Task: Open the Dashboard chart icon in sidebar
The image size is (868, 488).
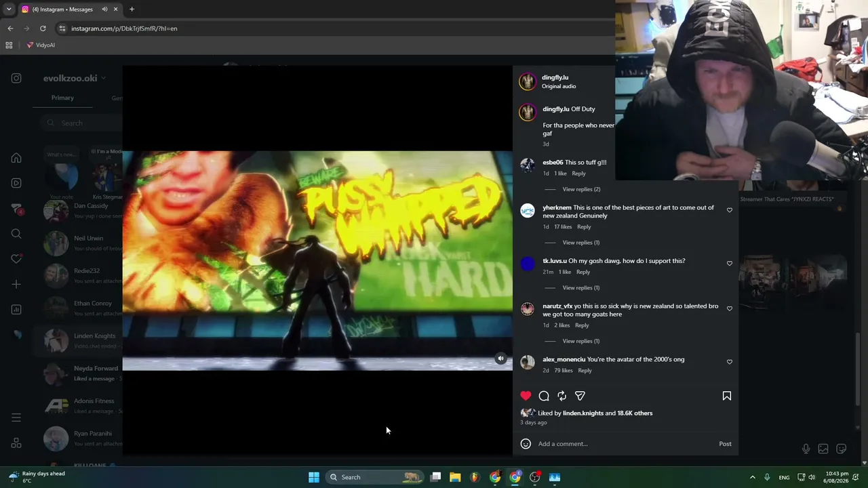Action: tap(16, 310)
